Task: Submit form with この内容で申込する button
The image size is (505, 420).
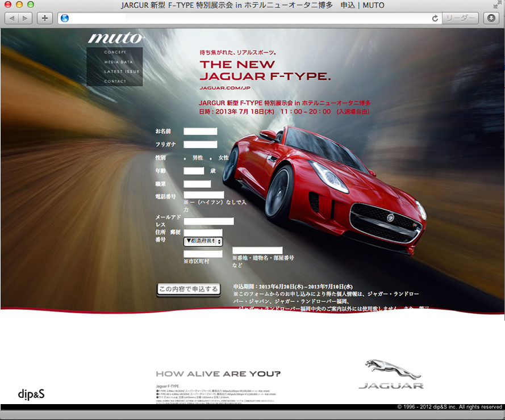Action: pos(189,289)
